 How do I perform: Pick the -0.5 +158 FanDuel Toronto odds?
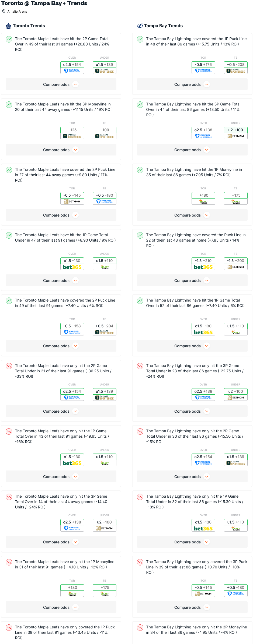point(72,329)
